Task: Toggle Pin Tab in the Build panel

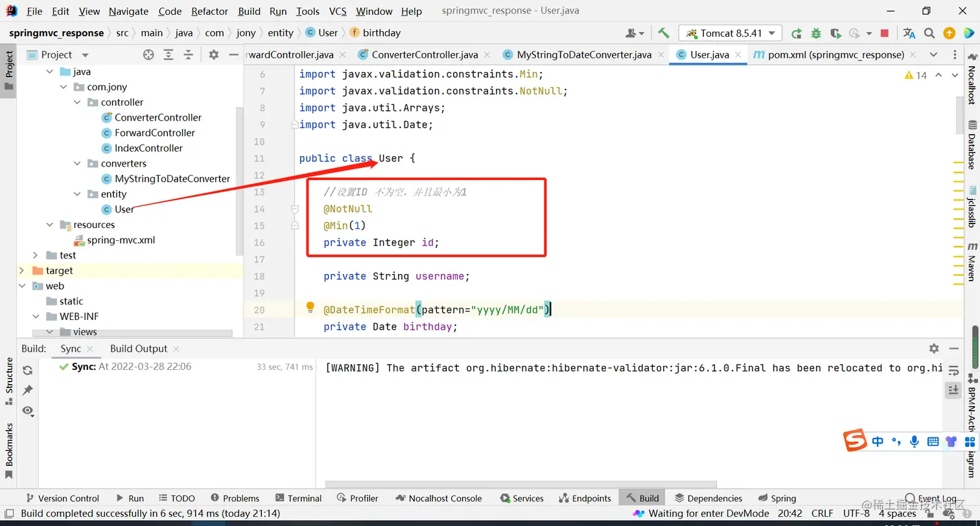Action: (27, 390)
